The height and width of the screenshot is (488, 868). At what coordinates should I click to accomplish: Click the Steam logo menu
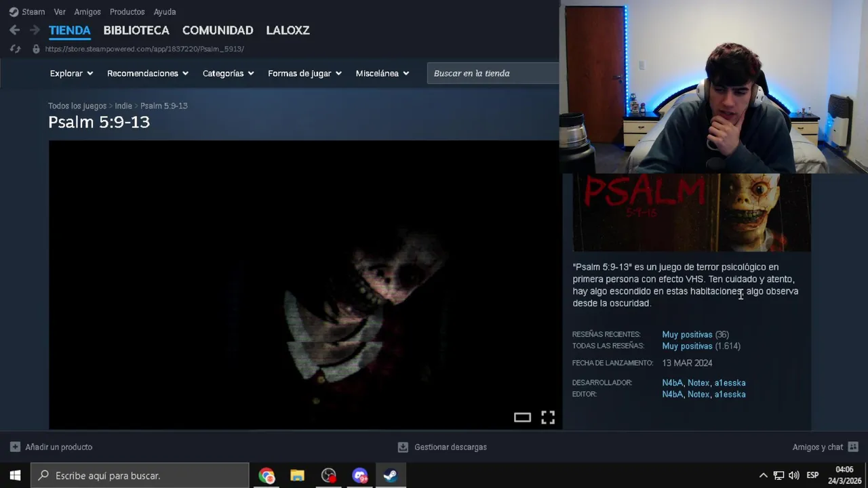(26, 12)
